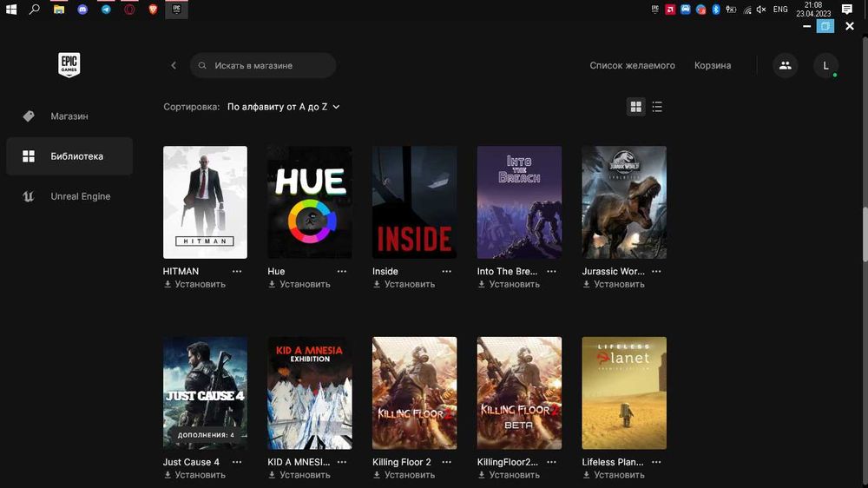Open Just Cause 4 three-dot menu

(x=237, y=462)
